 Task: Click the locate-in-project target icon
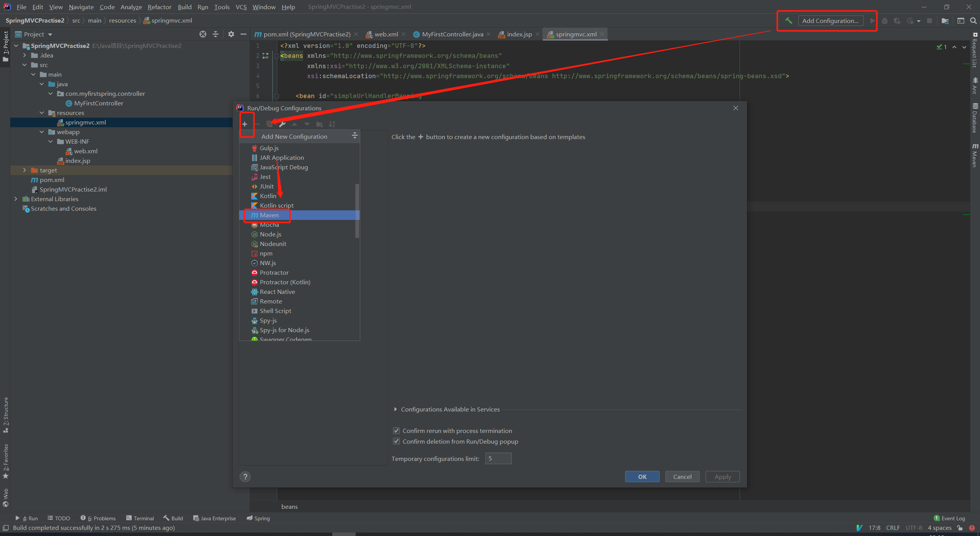(203, 34)
